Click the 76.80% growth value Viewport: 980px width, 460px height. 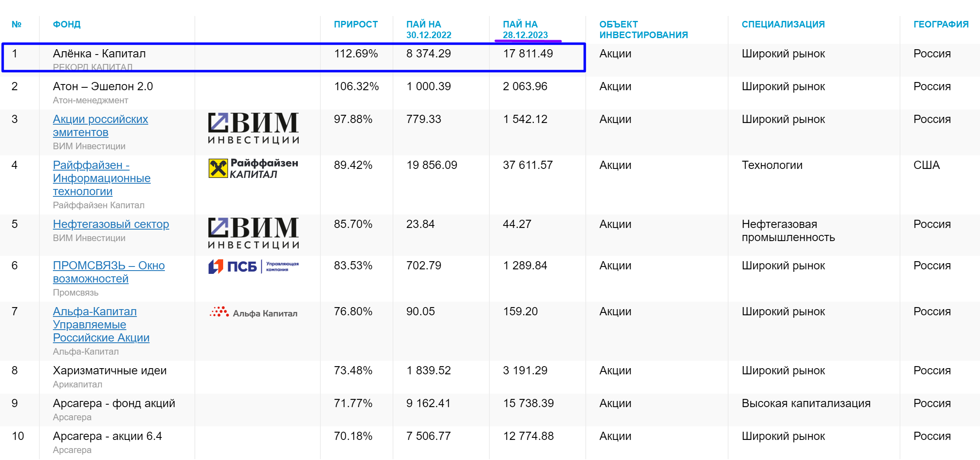coord(353,312)
